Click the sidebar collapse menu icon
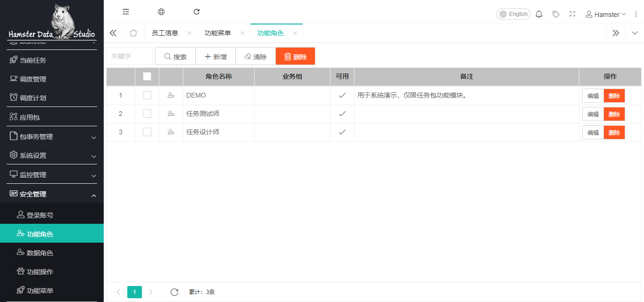This screenshot has width=644, height=302. pyautogui.click(x=126, y=12)
